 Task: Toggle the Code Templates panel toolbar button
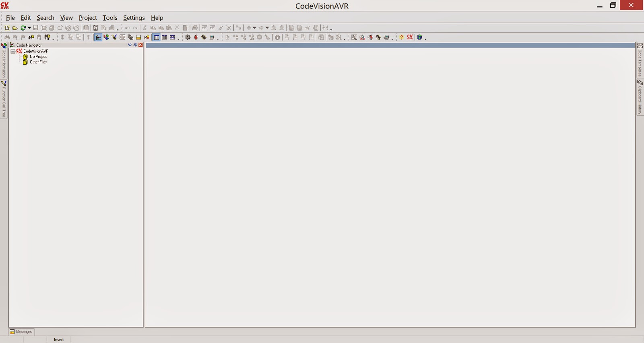(x=122, y=37)
